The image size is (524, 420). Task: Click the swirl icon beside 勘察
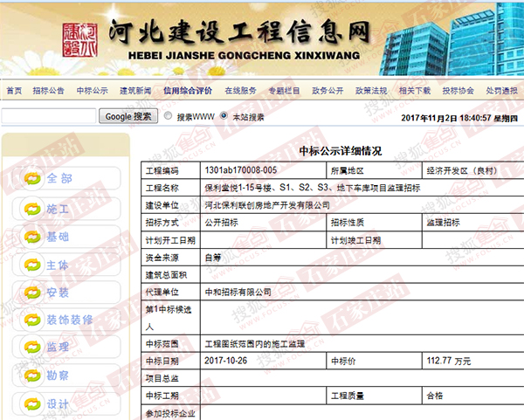32,375
